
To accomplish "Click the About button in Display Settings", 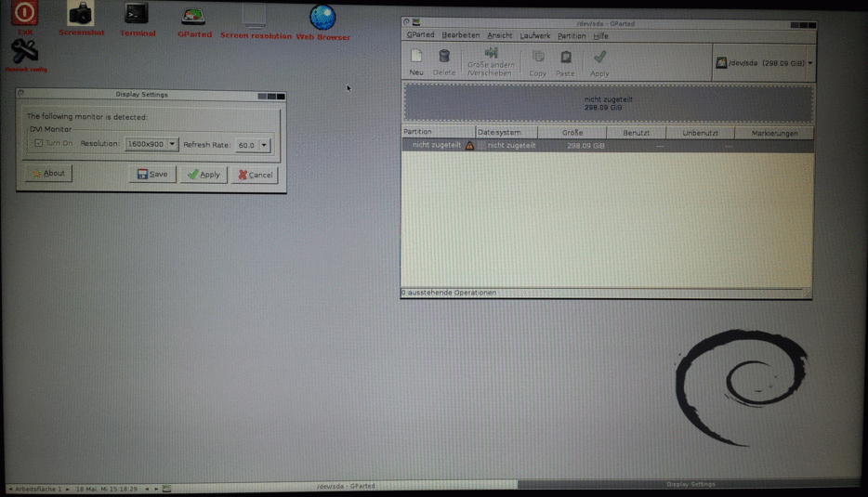I will pos(48,173).
